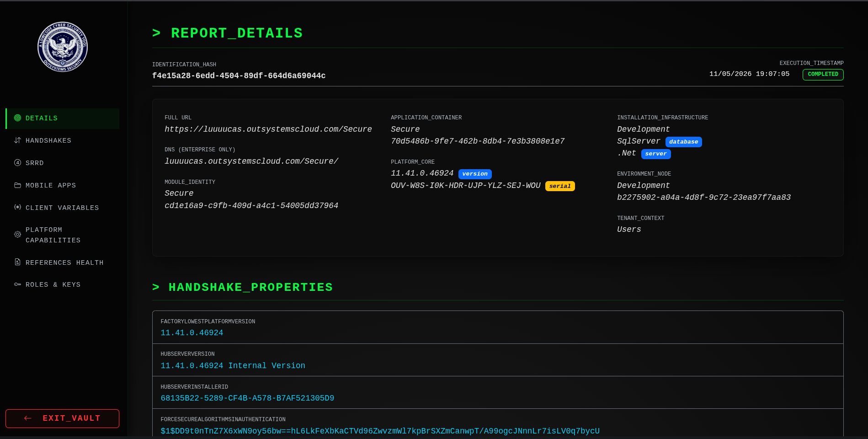
Task: Select Mobile Apps in the sidebar
Action: (x=62, y=185)
